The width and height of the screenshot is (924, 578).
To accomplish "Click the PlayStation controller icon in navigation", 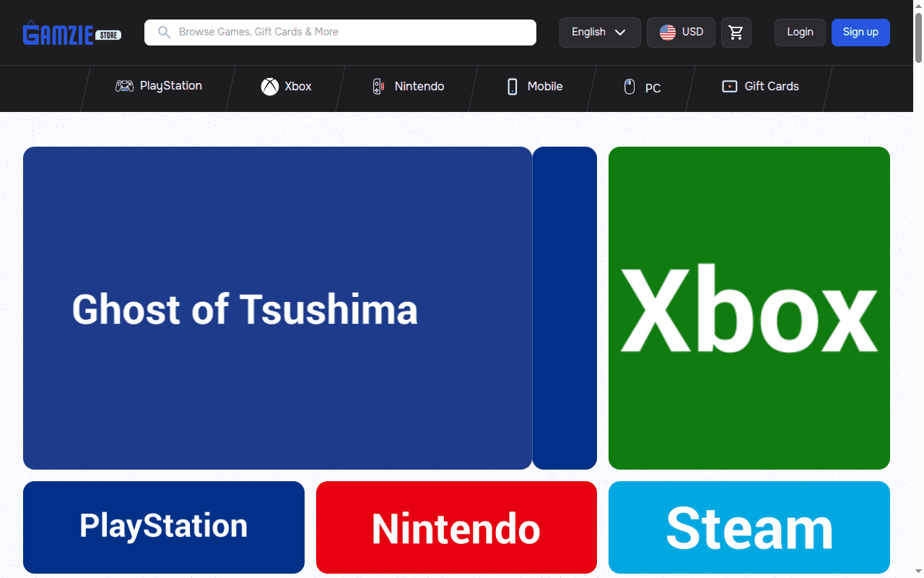I will [124, 86].
